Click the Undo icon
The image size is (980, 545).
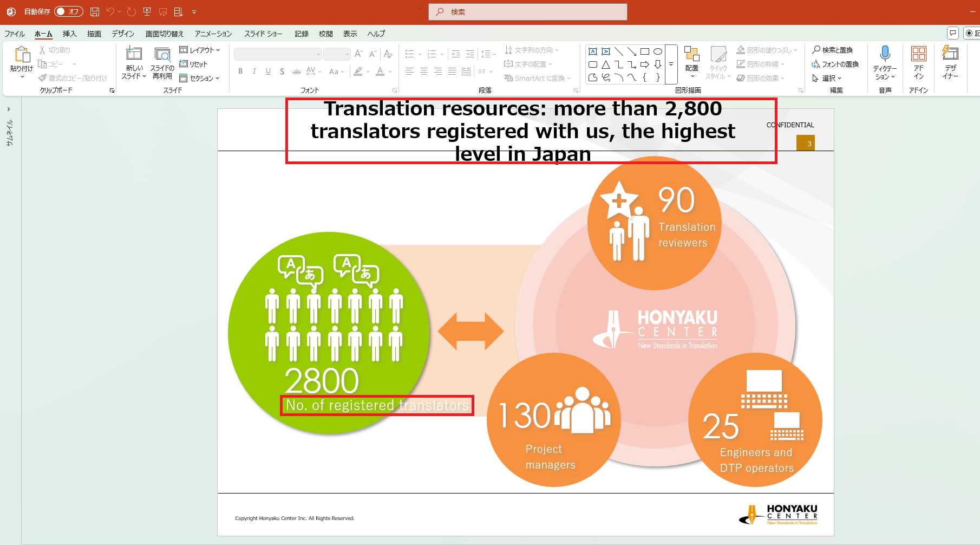pyautogui.click(x=110, y=11)
